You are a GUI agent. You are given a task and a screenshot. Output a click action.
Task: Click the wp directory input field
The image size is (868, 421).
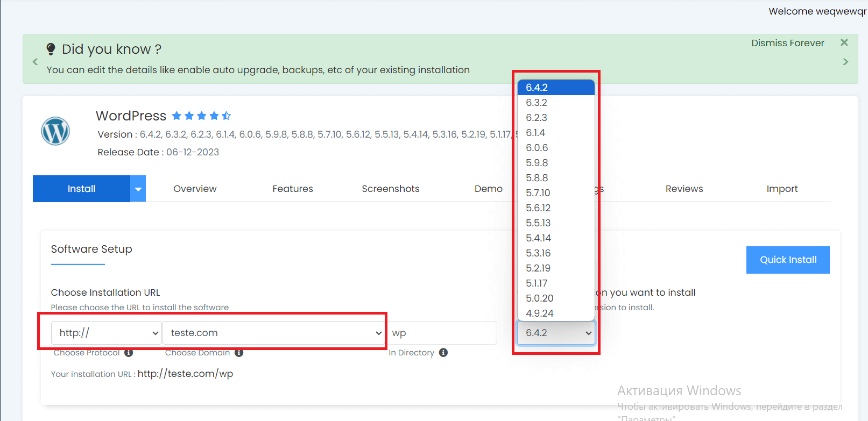tap(441, 333)
